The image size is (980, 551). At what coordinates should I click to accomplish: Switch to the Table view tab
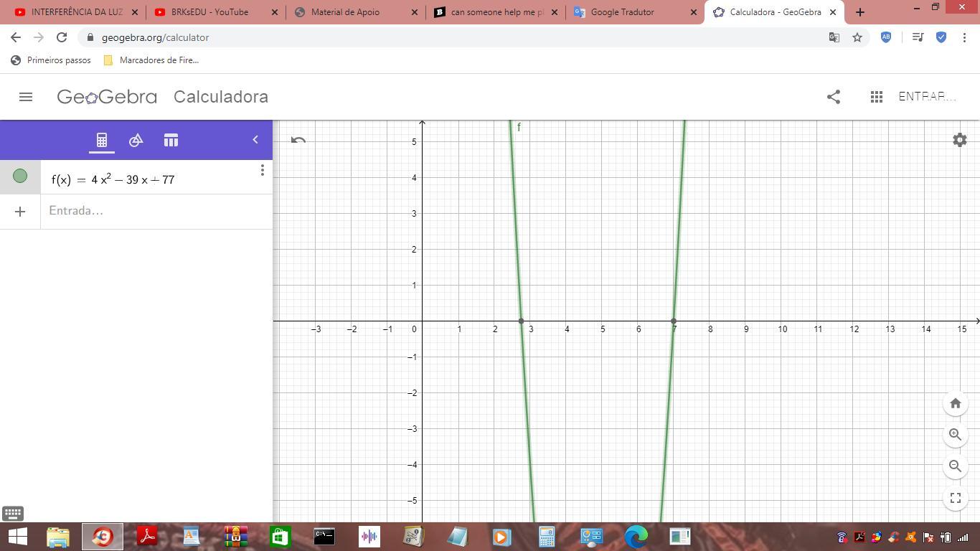point(171,141)
